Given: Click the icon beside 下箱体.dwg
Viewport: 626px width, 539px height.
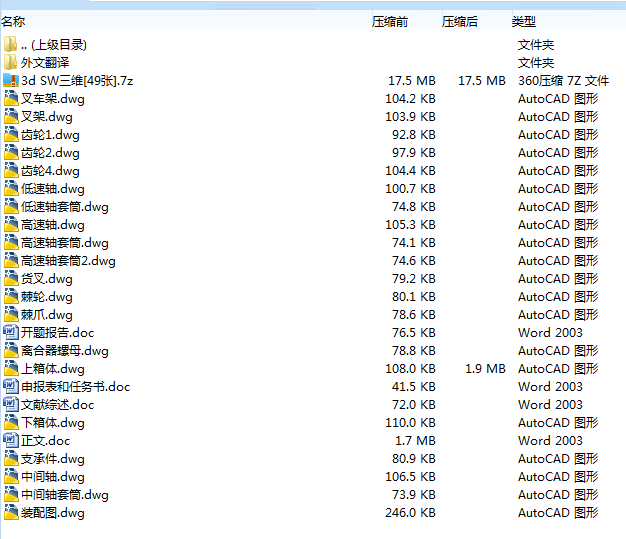Looking at the screenshot, I should pos(11,422).
